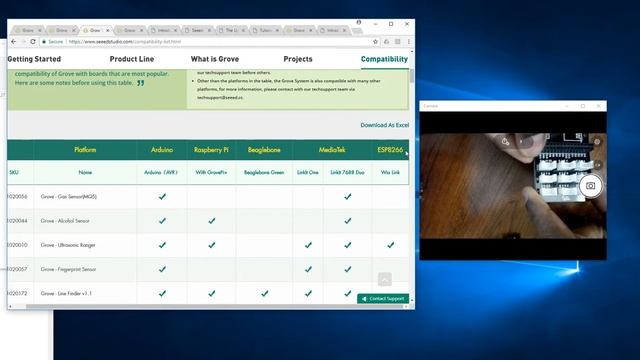
Task: Click the MediaTek column header
Action: tap(332, 150)
